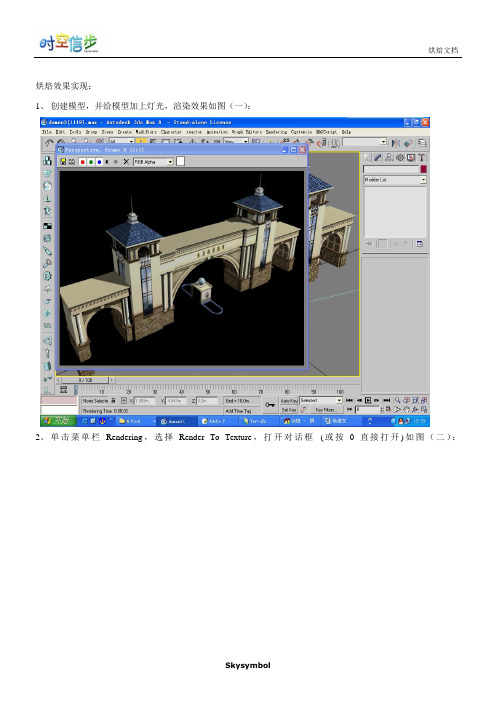Click the save bitmap icon in render window

click(64, 162)
